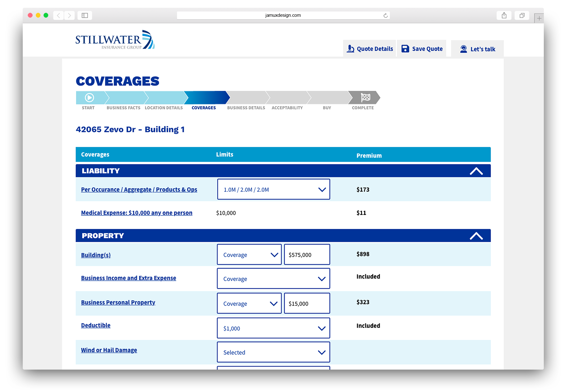Click the $898 premium value
This screenshot has width=565, height=392.
(363, 254)
